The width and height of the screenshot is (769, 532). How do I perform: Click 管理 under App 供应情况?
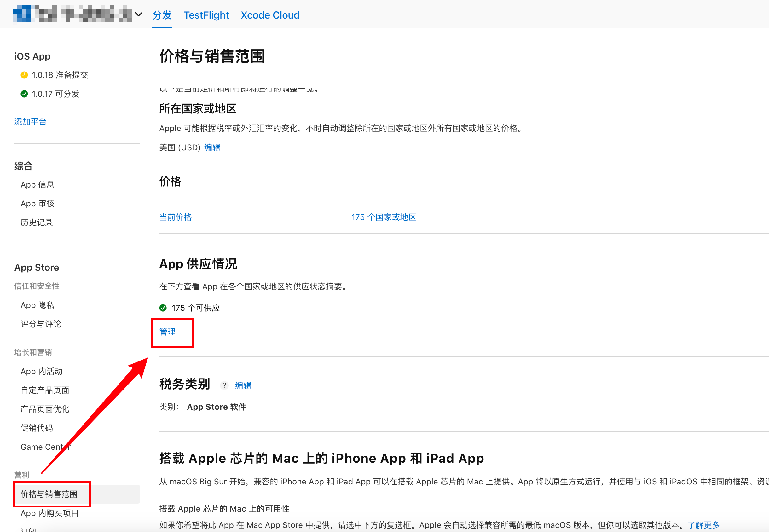[167, 332]
